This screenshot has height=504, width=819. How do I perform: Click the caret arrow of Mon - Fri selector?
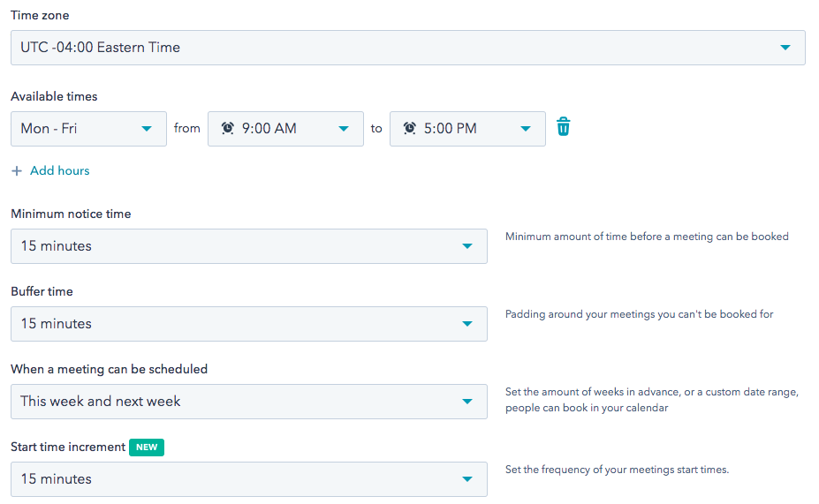point(147,129)
